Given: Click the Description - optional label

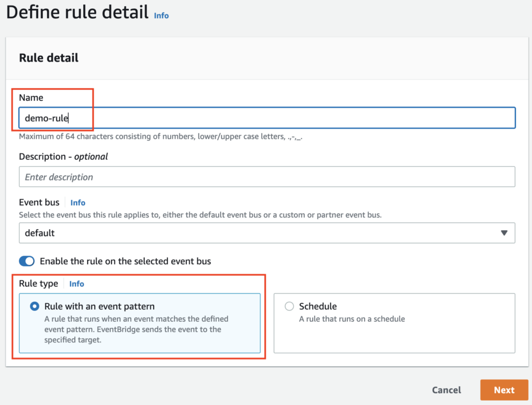Looking at the screenshot, I should [x=63, y=156].
